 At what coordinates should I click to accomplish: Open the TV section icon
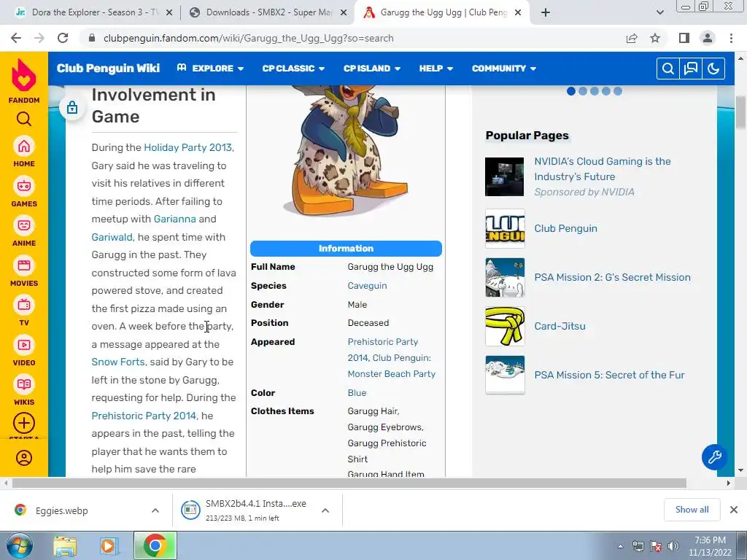[x=24, y=306]
